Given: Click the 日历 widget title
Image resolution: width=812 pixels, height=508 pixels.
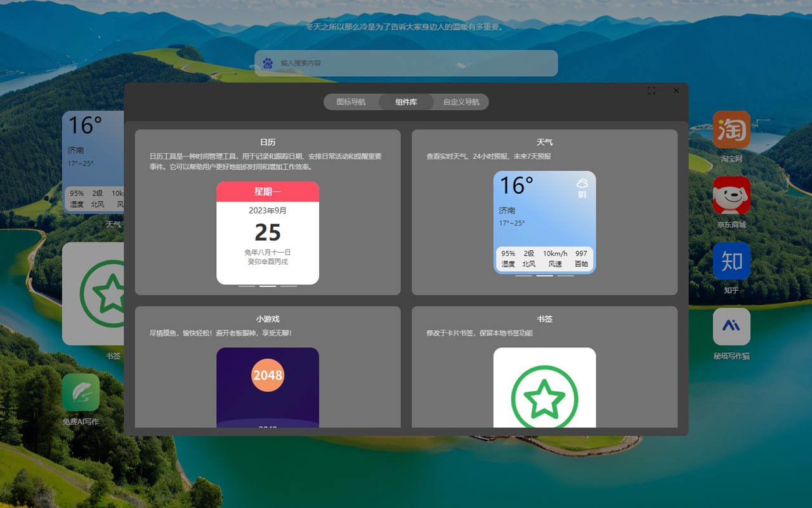Looking at the screenshot, I should coord(268,142).
